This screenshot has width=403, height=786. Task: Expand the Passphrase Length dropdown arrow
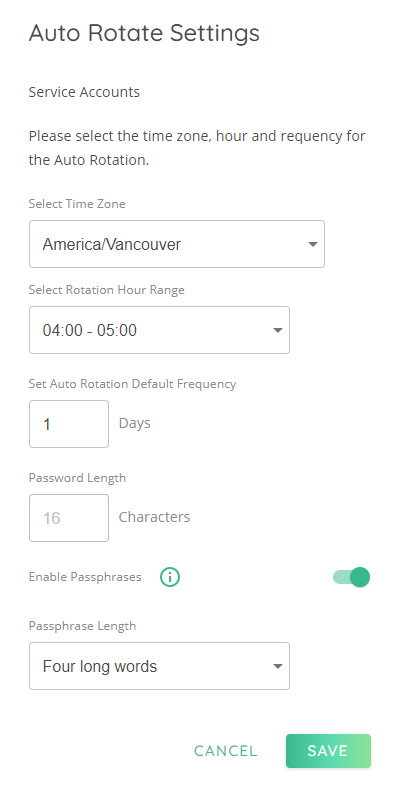coord(278,666)
